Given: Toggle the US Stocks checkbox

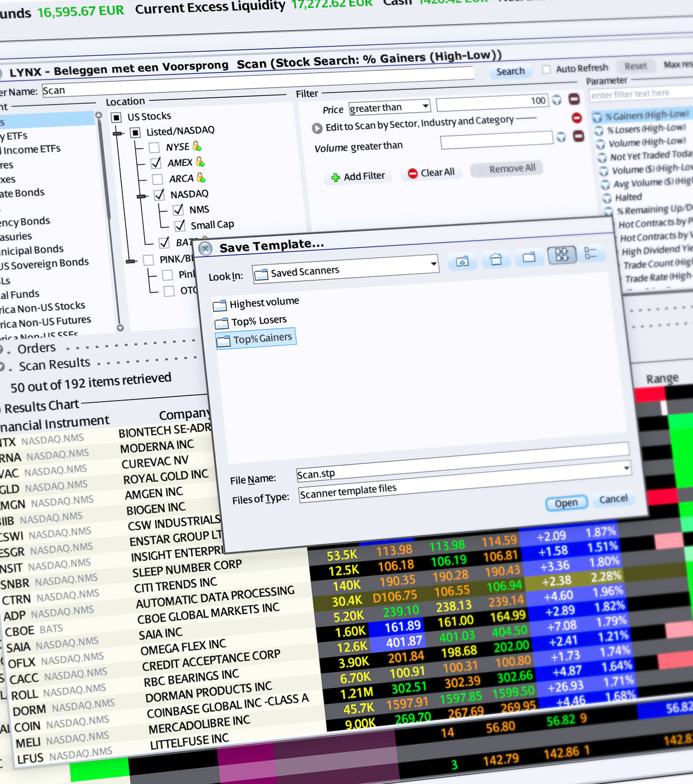Looking at the screenshot, I should click(x=117, y=117).
